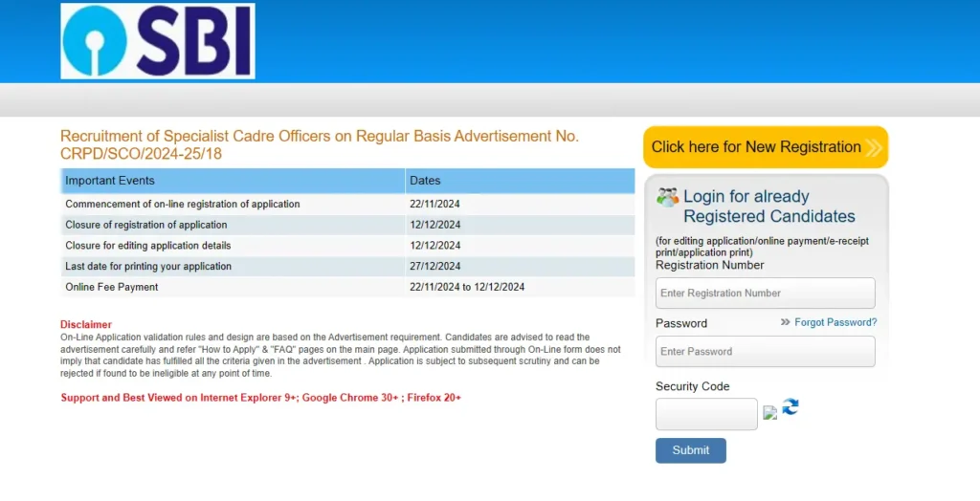Click the SBI logo in the header

(158, 41)
